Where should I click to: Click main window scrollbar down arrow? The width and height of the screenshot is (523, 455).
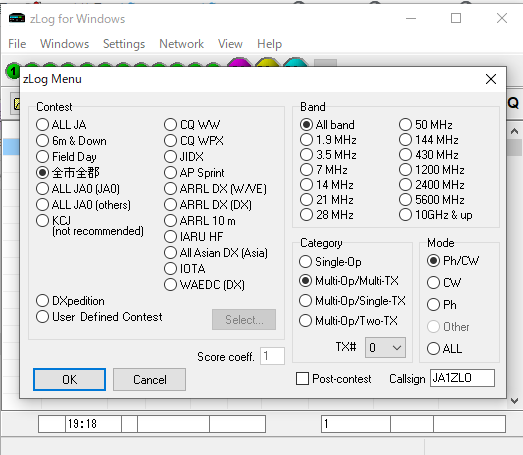coord(514,401)
